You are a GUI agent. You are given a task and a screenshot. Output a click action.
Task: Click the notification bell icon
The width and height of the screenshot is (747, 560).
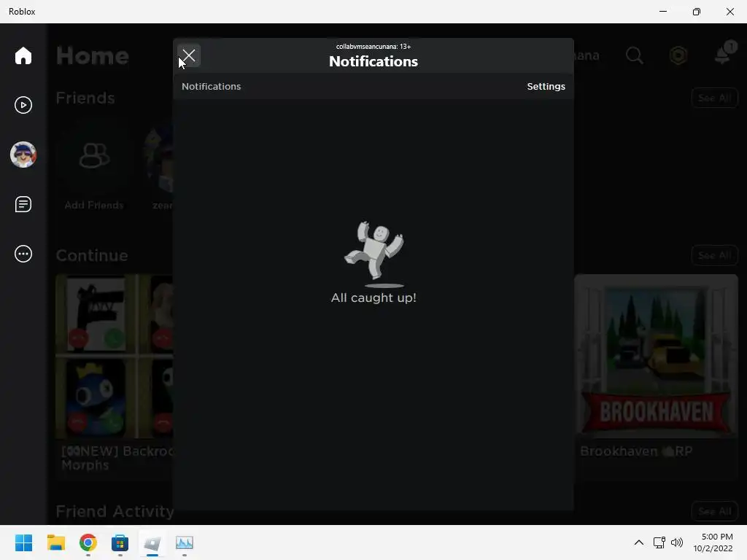click(x=723, y=54)
